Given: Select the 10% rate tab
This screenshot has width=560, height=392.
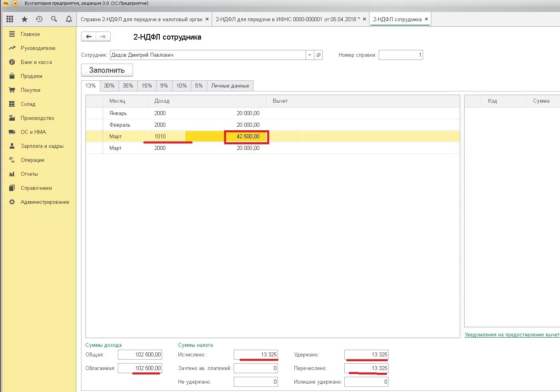Looking at the screenshot, I should tap(182, 86).
